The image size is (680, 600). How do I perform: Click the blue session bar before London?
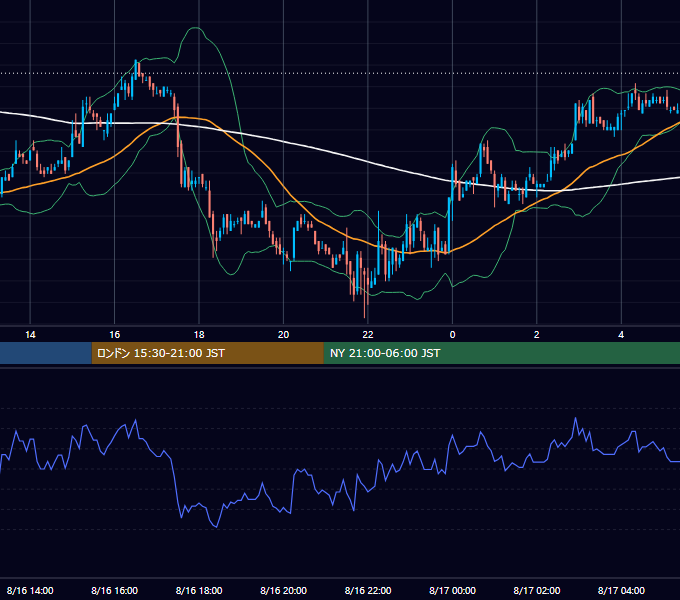pyautogui.click(x=46, y=353)
